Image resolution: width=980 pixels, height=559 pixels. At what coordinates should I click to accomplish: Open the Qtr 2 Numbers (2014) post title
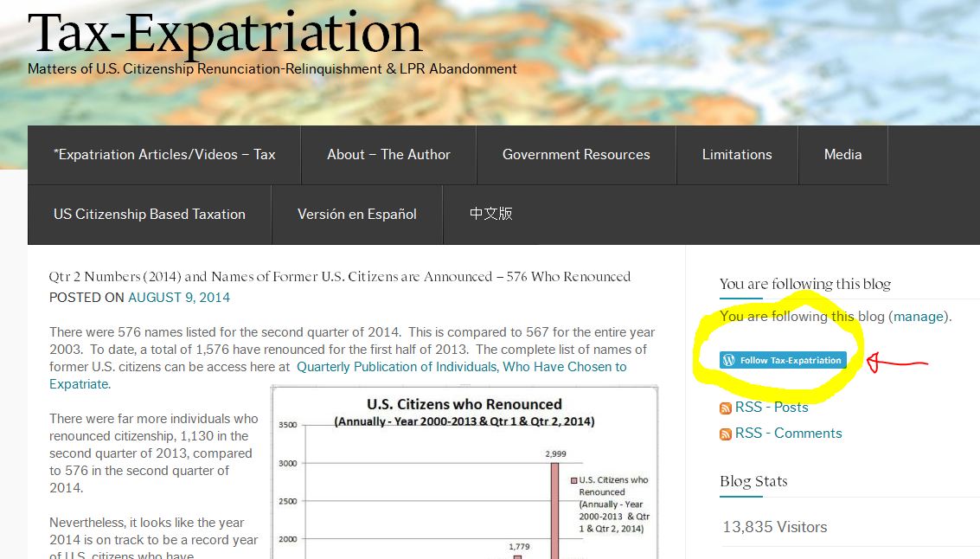coord(340,277)
